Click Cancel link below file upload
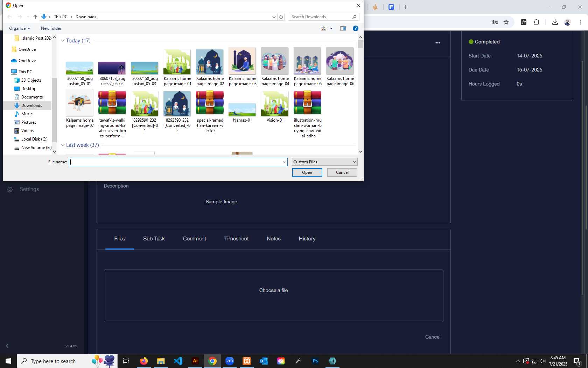The width and height of the screenshot is (588, 368). click(x=433, y=337)
